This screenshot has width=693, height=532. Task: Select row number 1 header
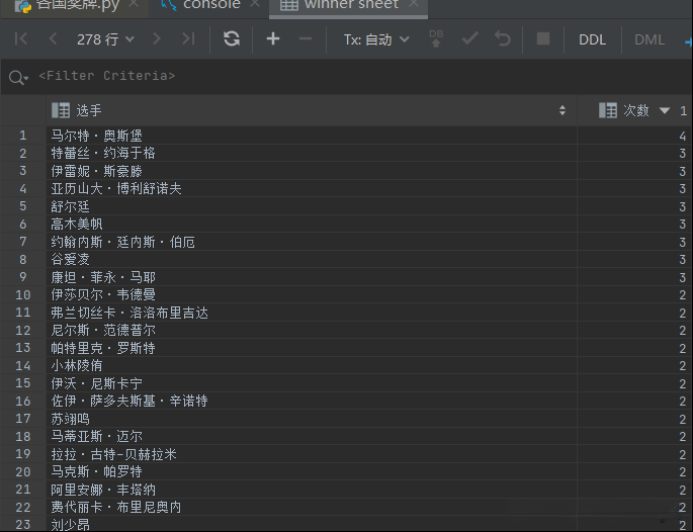[x=23, y=135]
